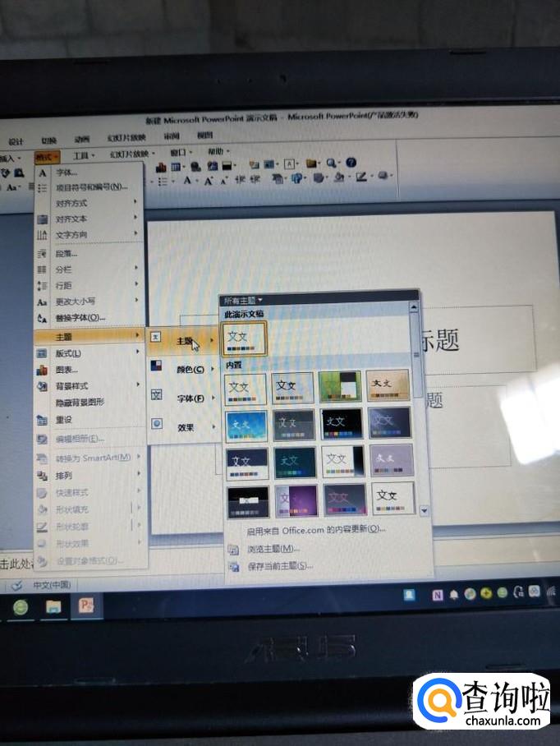
Task: Click the gallery scroll-up arrow
Action: [414, 308]
